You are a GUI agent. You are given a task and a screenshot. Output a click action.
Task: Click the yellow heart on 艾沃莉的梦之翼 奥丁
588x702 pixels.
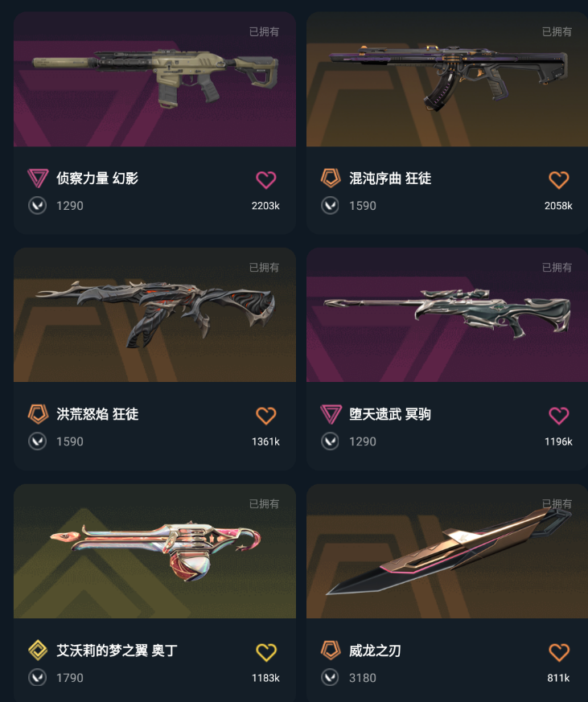266,652
